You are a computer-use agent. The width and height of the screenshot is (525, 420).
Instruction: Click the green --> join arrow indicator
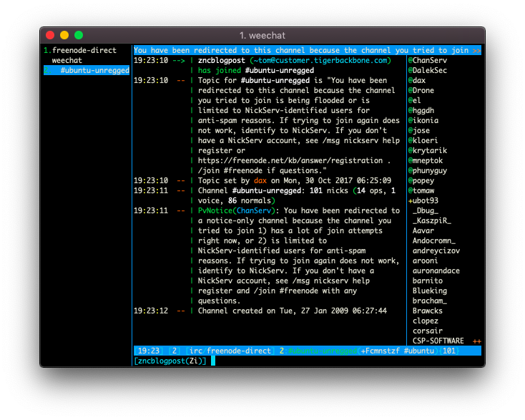179,61
